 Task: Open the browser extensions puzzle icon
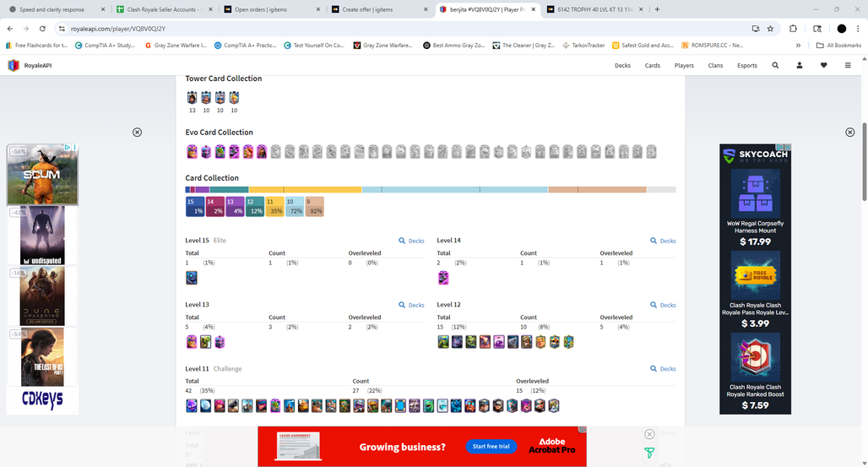point(793,28)
